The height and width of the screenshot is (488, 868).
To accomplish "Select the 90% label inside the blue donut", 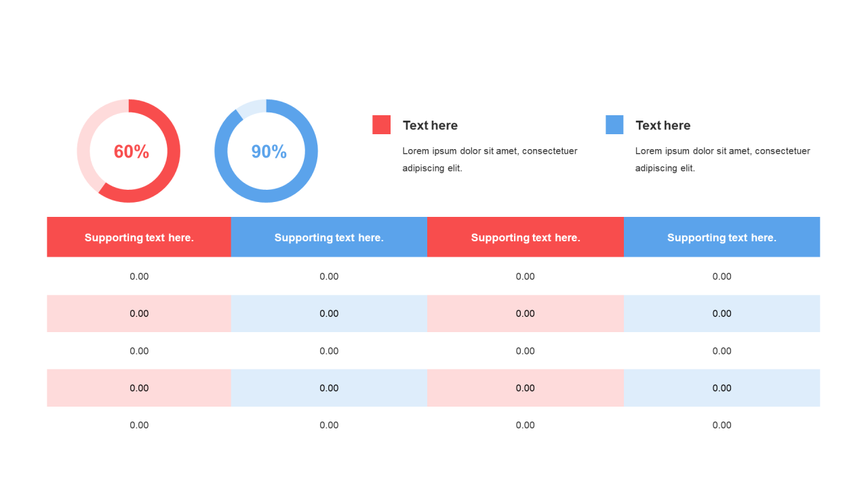I will [x=269, y=152].
